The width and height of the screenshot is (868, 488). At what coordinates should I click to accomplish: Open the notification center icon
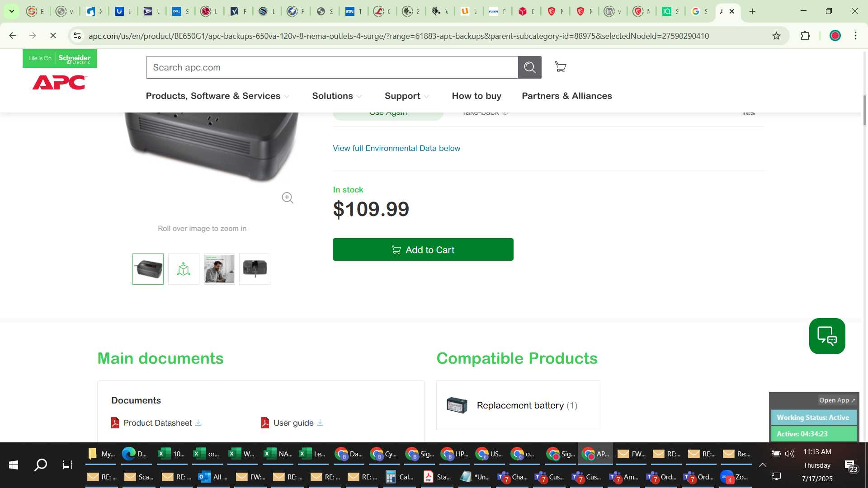click(851, 466)
